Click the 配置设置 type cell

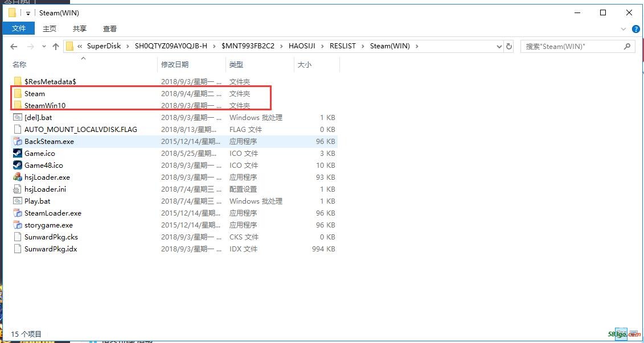pyautogui.click(x=243, y=189)
